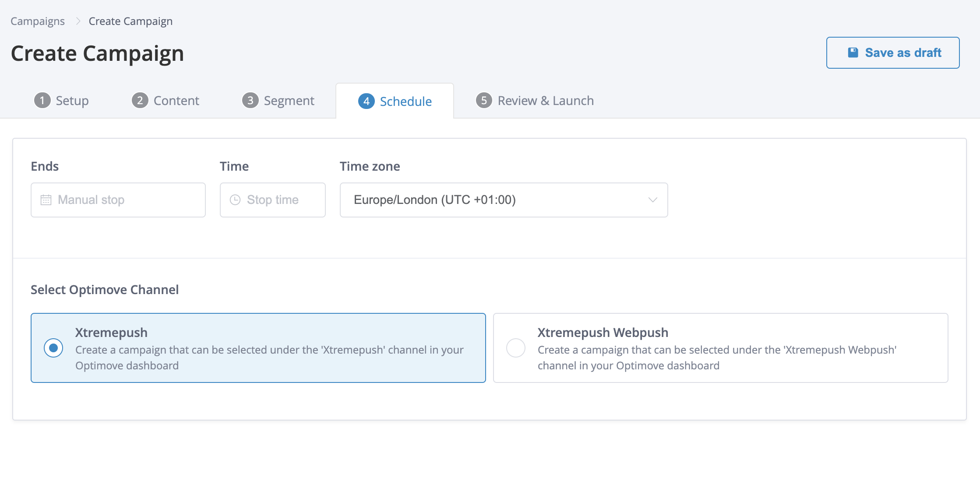This screenshot has height=477, width=980.
Task: Open the Campaigns breadcrumb link
Action: click(38, 21)
